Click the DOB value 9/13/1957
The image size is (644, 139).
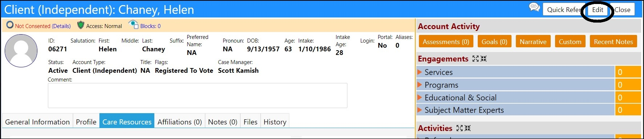point(263,49)
